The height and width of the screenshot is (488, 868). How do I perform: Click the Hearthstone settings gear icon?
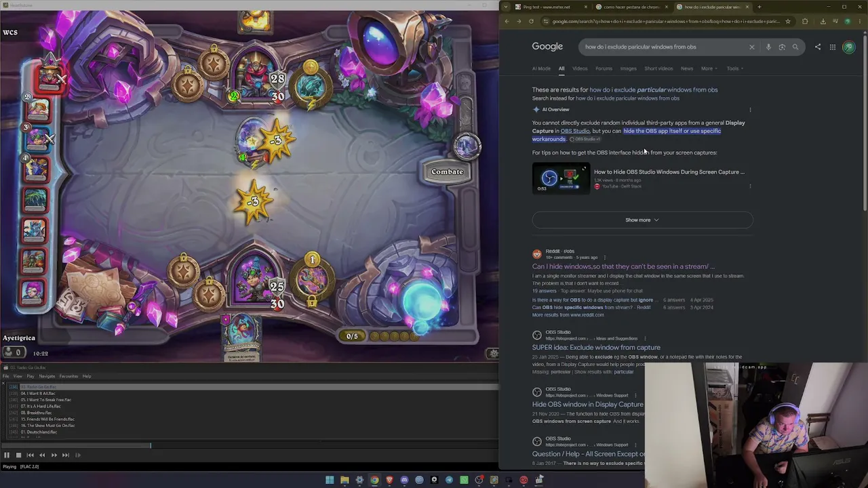point(493,352)
